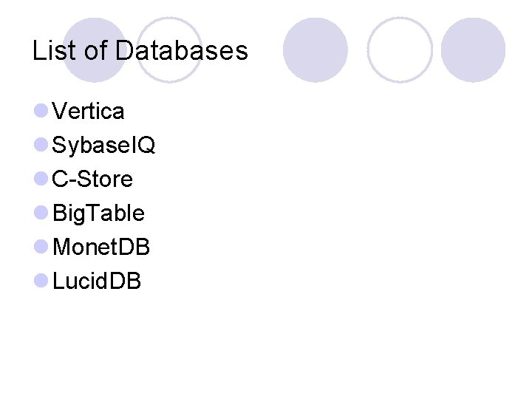Select the Vertica list item text

[x=88, y=111]
